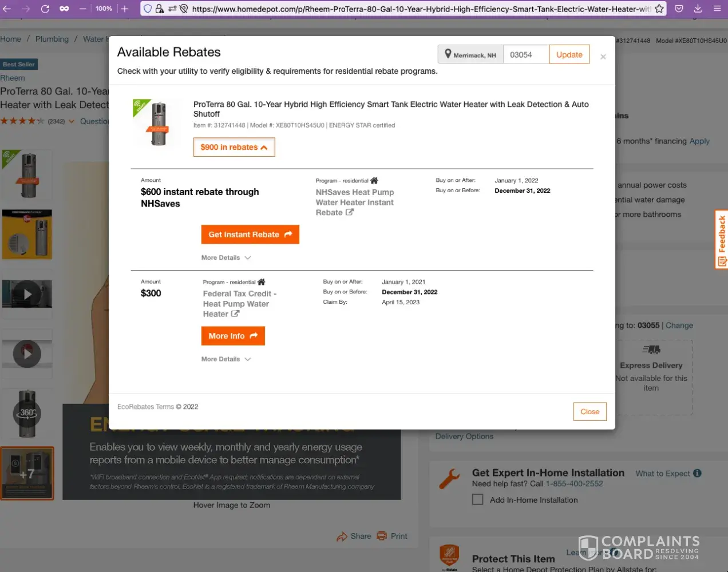Click the More Info button
Image resolution: width=728 pixels, height=572 pixels.
(233, 336)
